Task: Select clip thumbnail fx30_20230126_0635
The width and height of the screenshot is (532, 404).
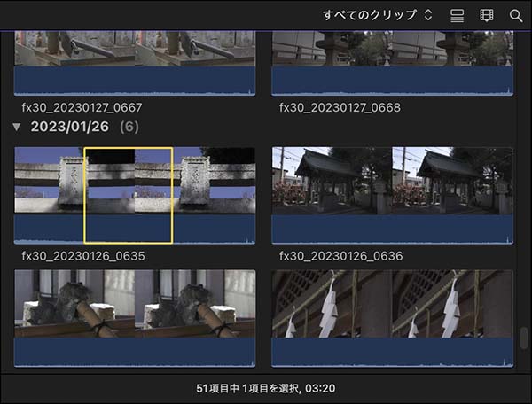Action: pyautogui.click(x=135, y=195)
